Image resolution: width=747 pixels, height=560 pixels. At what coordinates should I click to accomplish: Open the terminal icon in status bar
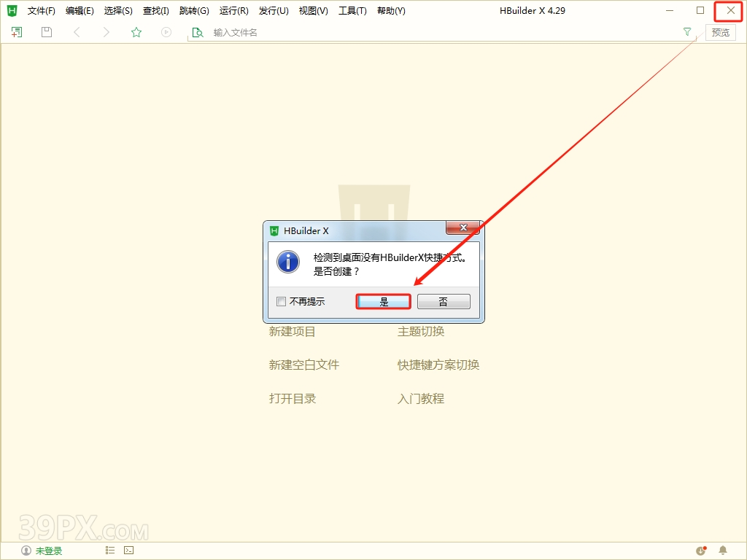tap(128, 550)
